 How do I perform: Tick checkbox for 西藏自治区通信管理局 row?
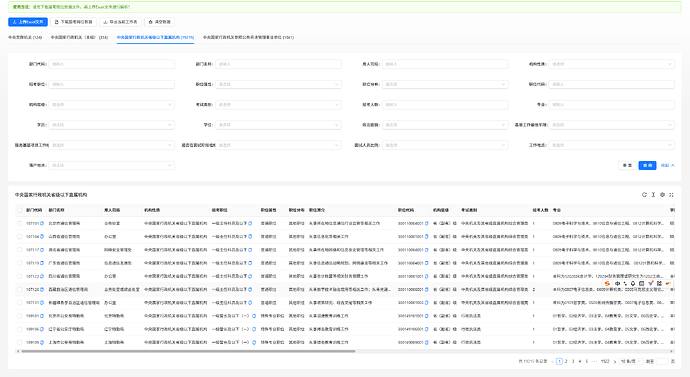click(x=19, y=289)
